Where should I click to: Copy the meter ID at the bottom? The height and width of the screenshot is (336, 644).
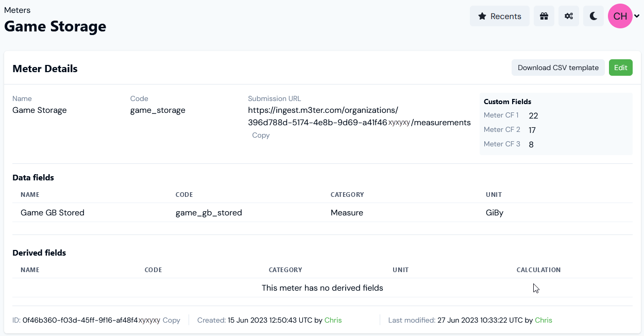(172, 320)
